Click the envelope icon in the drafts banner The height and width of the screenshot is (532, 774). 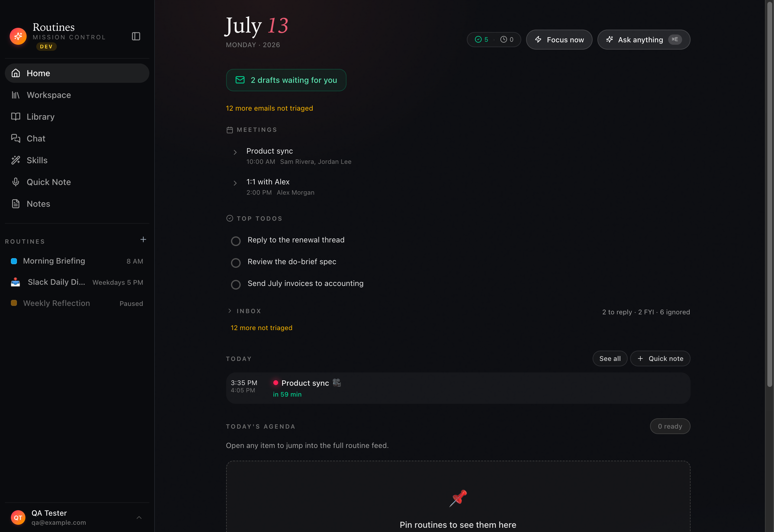(240, 80)
